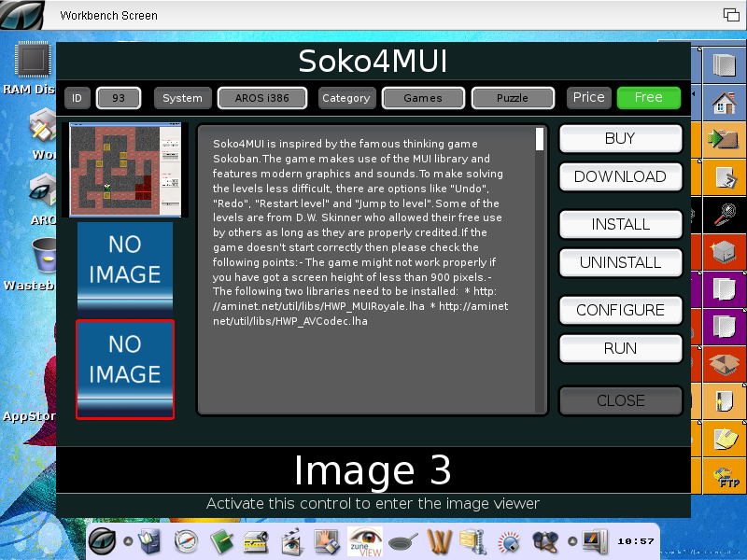This screenshot has height=560, width=747.
Task: Open the red-outlined Image 3 thumbnail
Action: coord(125,370)
